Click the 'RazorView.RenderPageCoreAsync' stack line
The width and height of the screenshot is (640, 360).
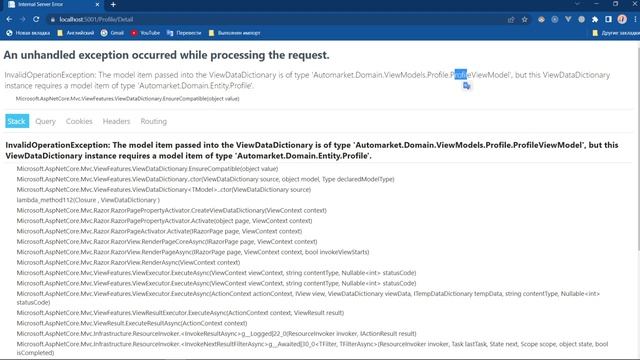(x=167, y=242)
